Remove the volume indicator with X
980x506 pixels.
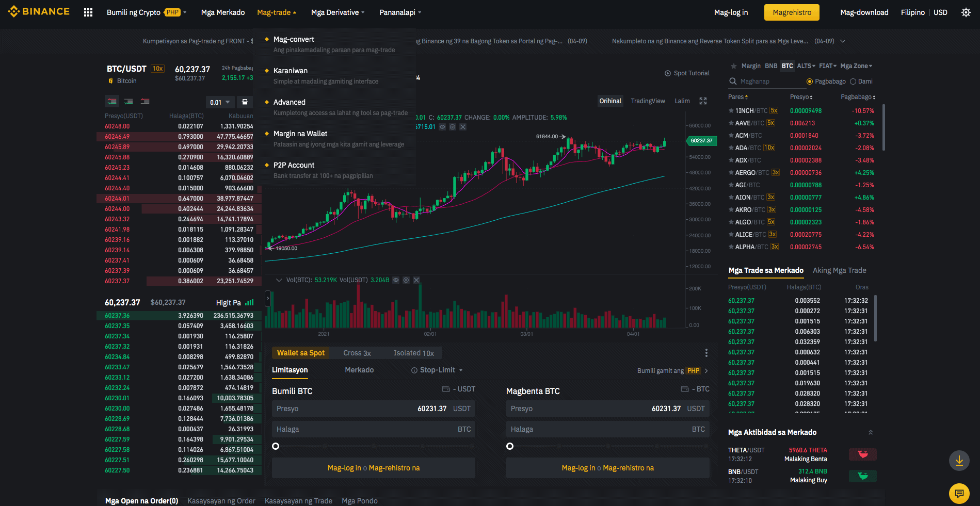point(416,280)
